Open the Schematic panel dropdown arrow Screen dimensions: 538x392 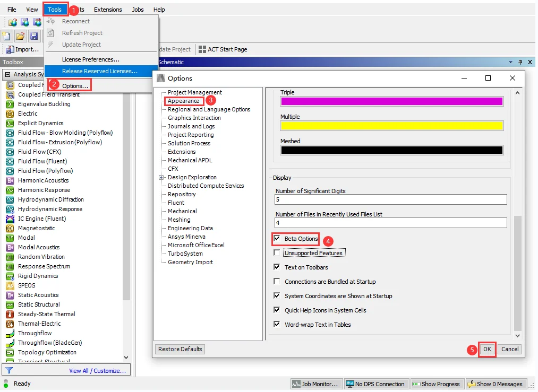(510, 62)
